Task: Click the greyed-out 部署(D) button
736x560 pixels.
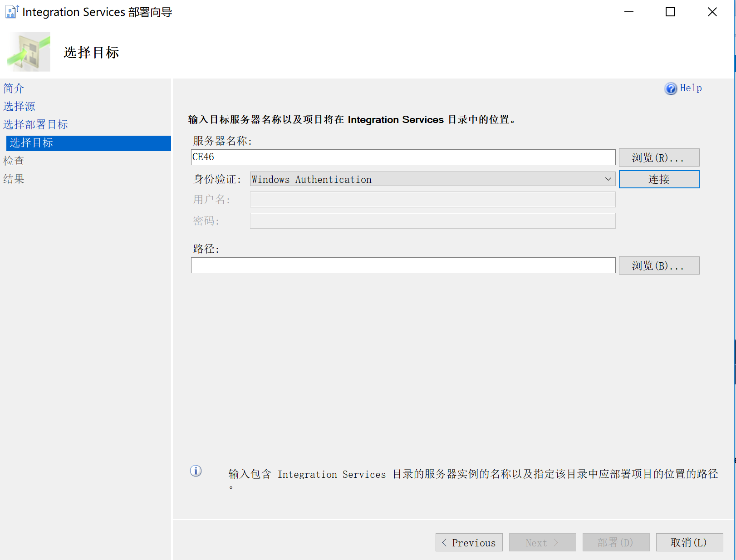Action: 616,542
